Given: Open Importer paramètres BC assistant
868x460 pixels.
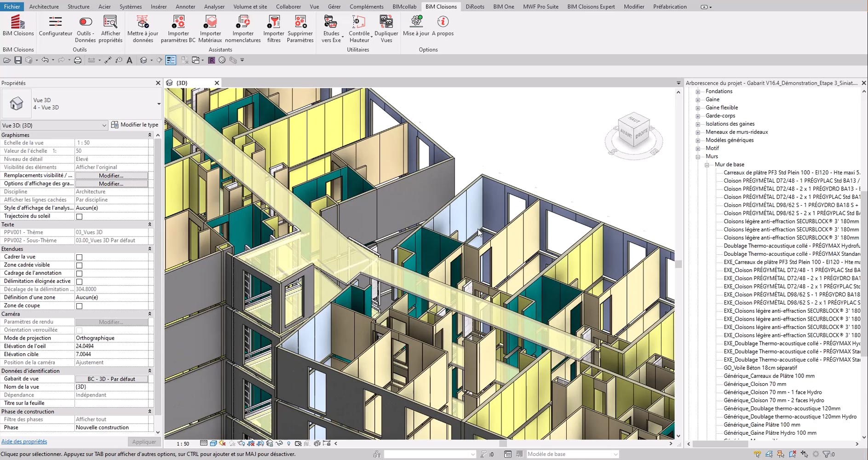Looking at the screenshot, I should (x=178, y=29).
